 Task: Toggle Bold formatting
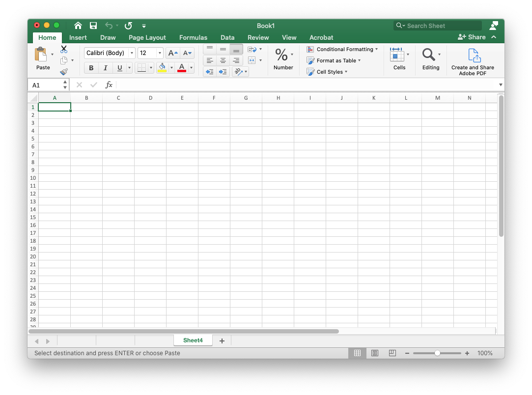pyautogui.click(x=91, y=68)
